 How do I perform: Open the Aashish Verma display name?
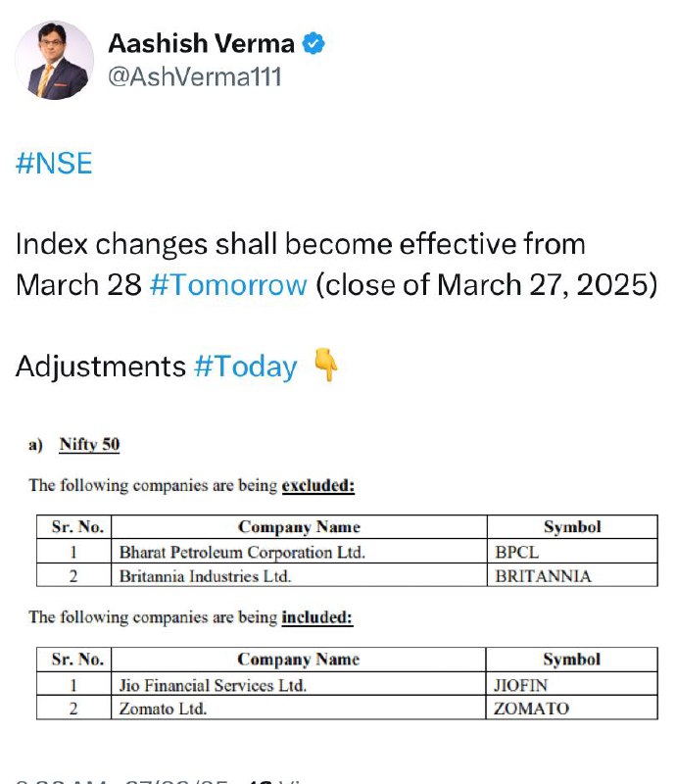click(201, 43)
